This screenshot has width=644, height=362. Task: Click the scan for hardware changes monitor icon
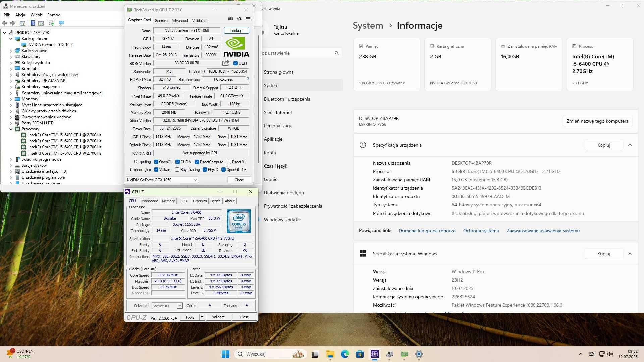pyautogui.click(x=61, y=23)
